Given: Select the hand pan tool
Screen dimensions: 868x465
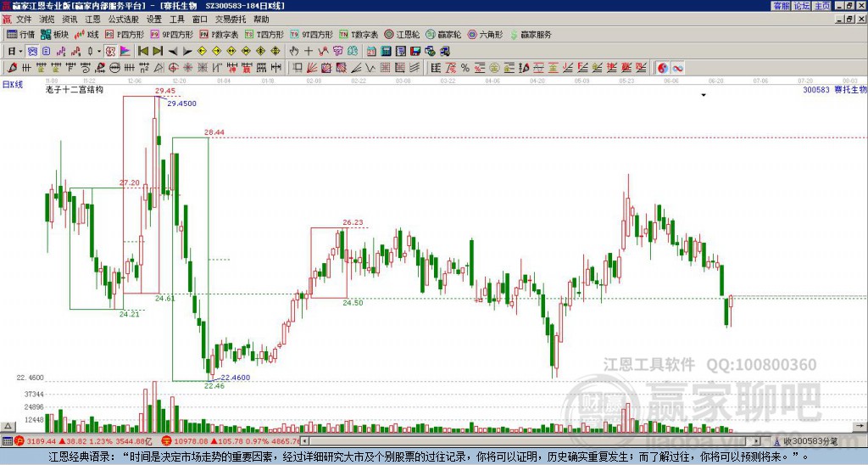Looking at the screenshot, I should pos(293,52).
